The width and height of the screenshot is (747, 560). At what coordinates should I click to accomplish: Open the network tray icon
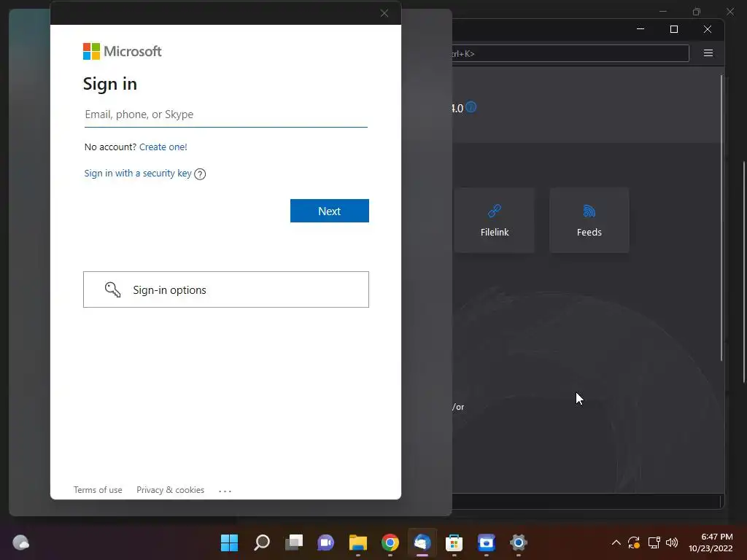[654, 542]
